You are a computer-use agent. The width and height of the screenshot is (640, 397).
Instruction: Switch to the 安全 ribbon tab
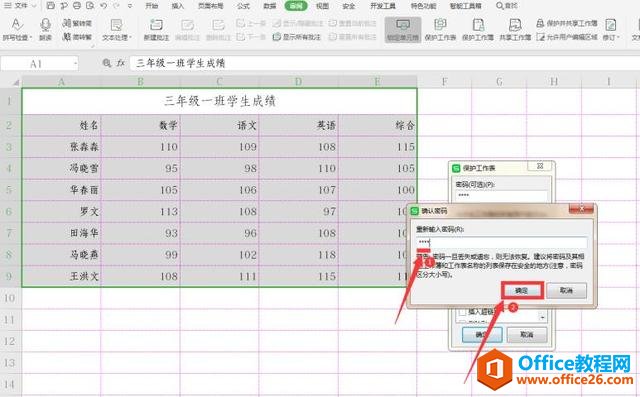(349, 6)
